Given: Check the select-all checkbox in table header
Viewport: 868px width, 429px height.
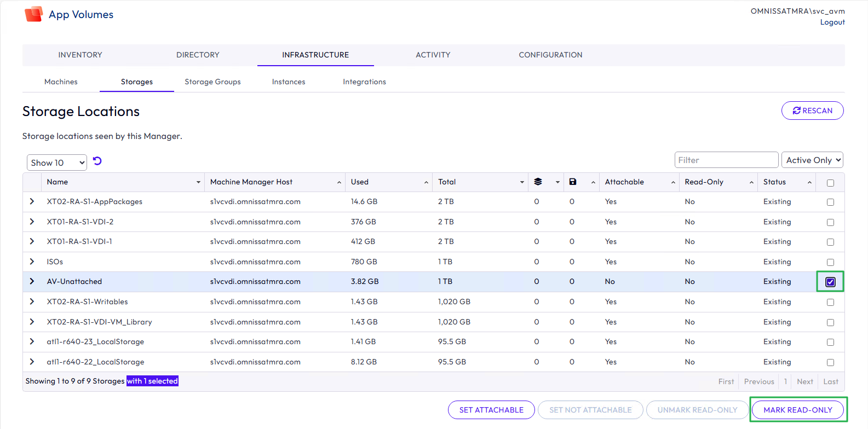Looking at the screenshot, I should (830, 183).
